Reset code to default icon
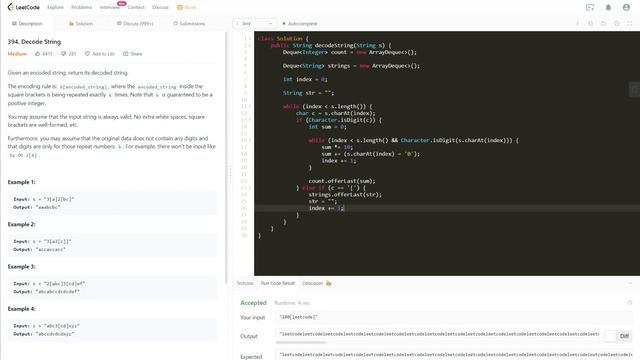This screenshot has width=640, height=360. pos(604,24)
